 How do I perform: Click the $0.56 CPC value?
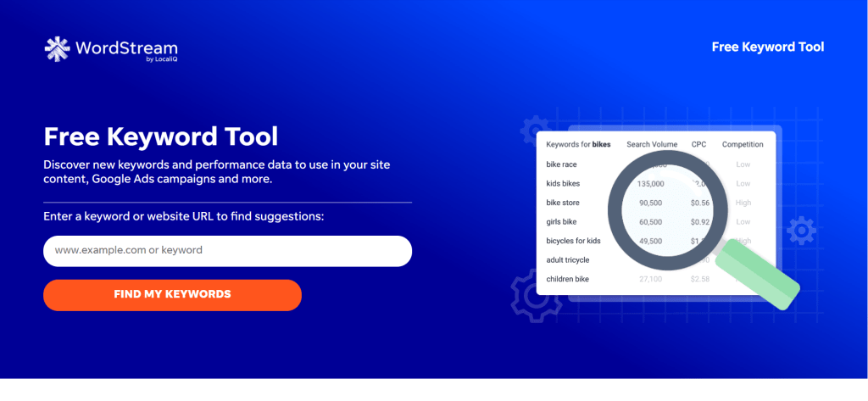click(x=700, y=203)
